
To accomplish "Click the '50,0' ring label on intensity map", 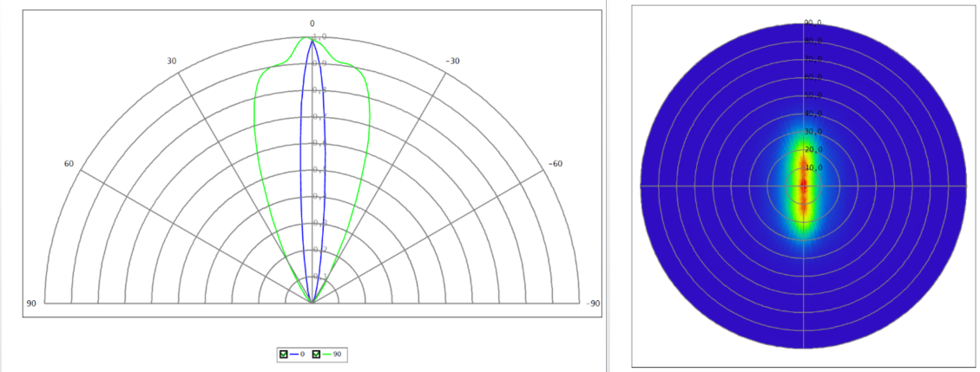I will point(813,95).
